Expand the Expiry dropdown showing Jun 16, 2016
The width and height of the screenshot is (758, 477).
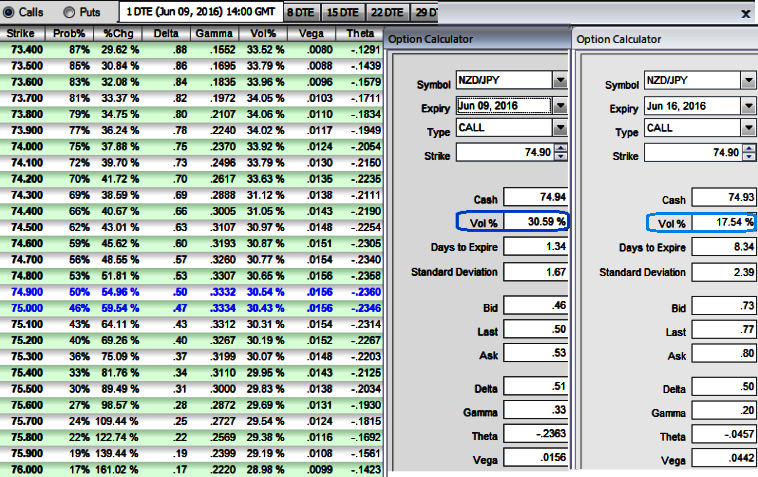(x=748, y=106)
